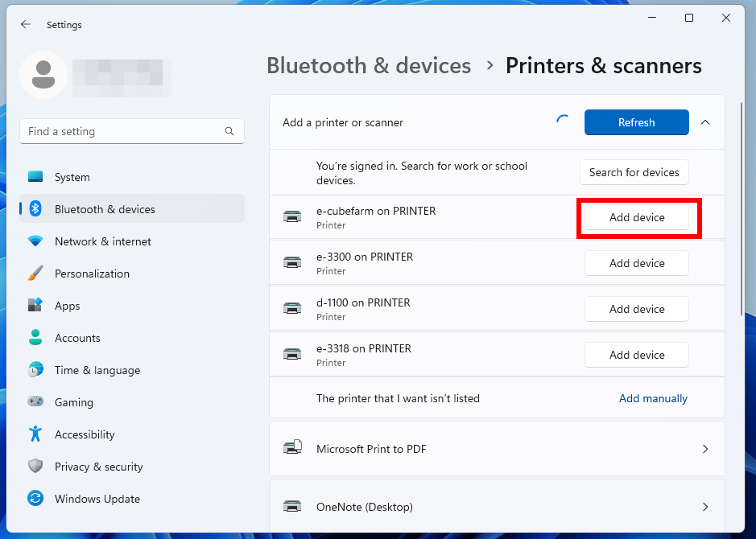Viewport: 756px width, 539px height.
Task: Click the Windows Update sync icon
Action: pyautogui.click(x=35, y=498)
